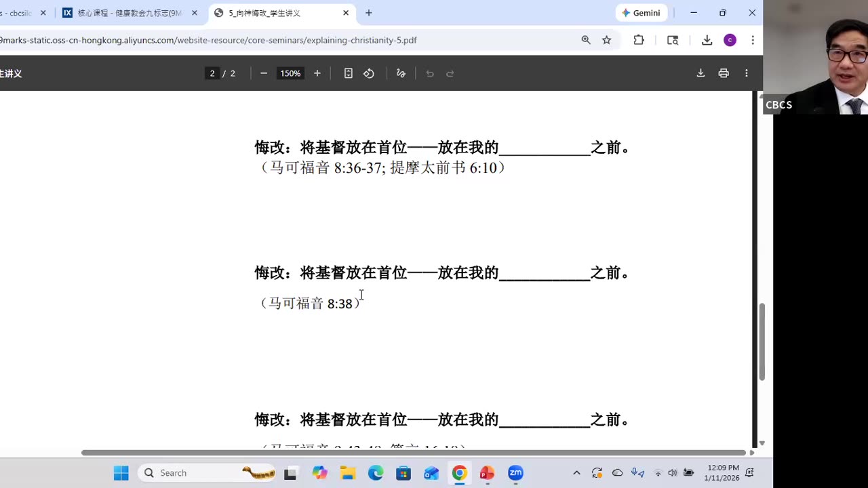
Task: Open the Windows Start menu
Action: tap(121, 472)
